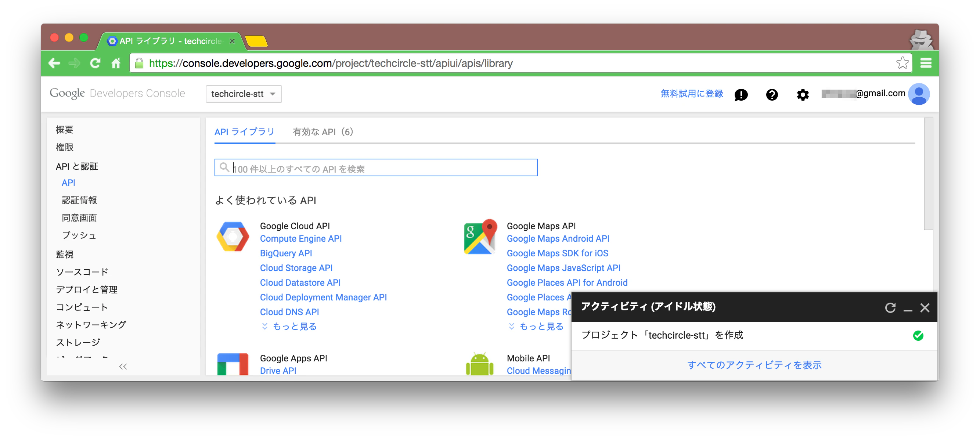Expand the コンピュート sidebar section

pyautogui.click(x=82, y=307)
